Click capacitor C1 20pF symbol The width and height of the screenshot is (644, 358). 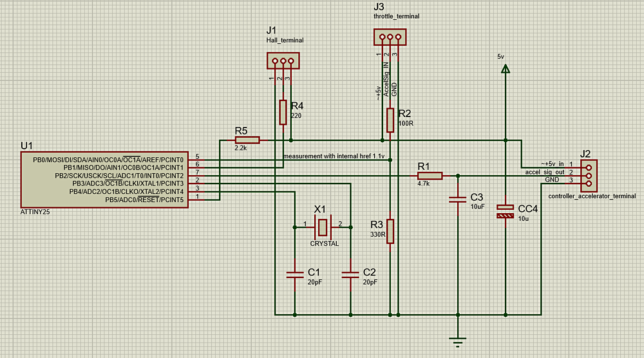tap(295, 274)
